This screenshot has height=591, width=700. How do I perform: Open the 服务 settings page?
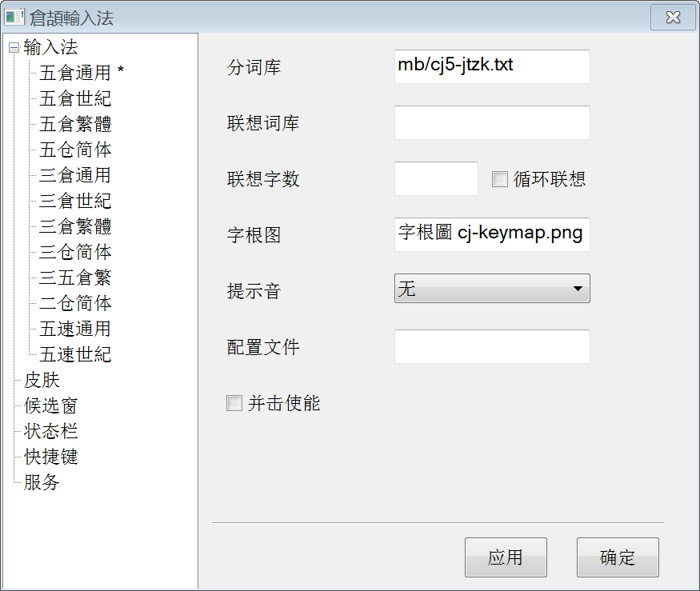(42, 482)
